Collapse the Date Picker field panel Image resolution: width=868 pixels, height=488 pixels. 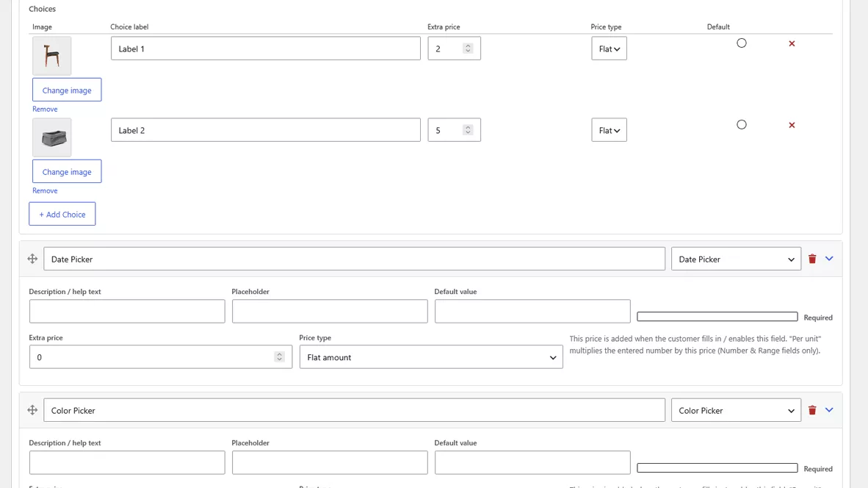coord(829,259)
